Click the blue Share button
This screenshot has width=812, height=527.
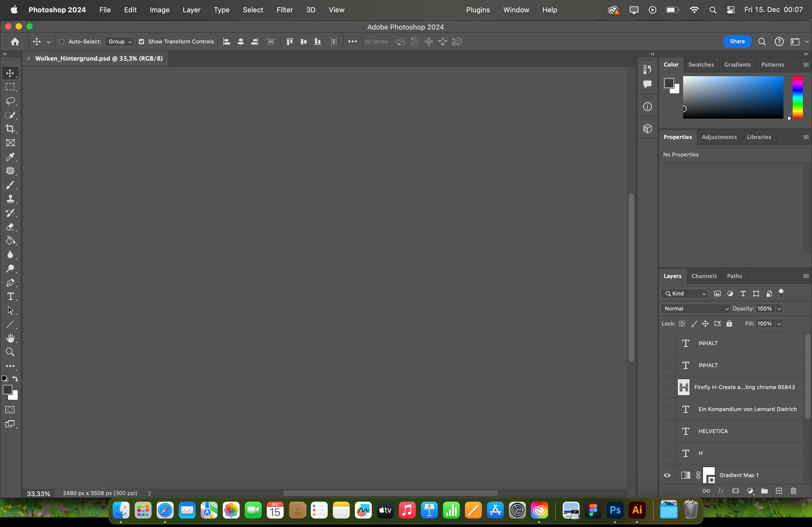737,42
